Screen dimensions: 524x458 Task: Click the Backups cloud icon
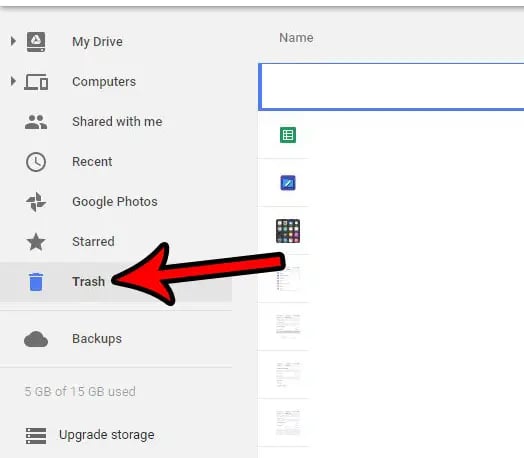pyautogui.click(x=36, y=339)
